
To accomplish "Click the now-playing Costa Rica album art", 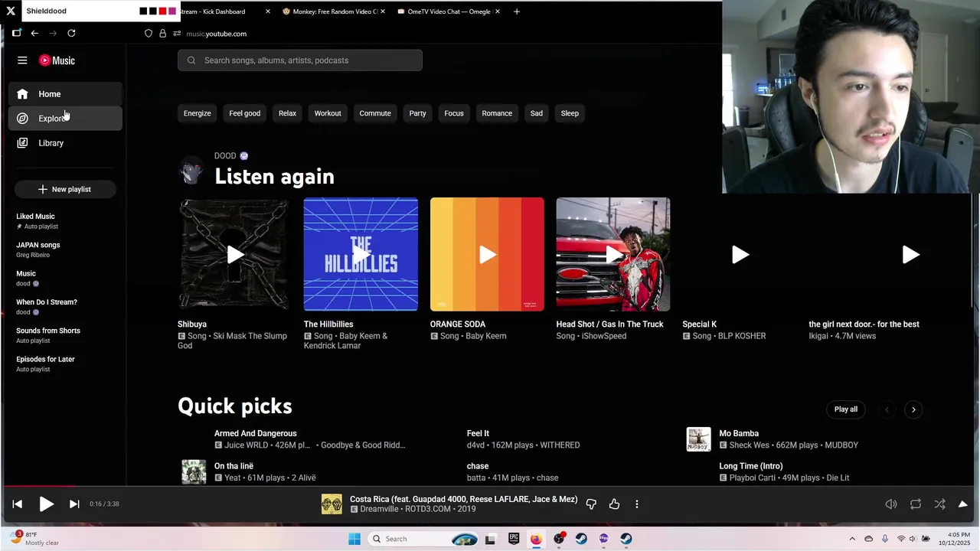I will (x=332, y=504).
